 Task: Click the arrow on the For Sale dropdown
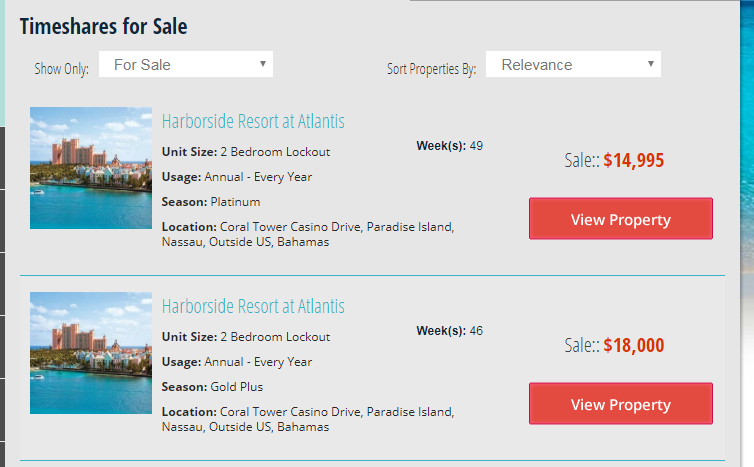[x=263, y=63]
